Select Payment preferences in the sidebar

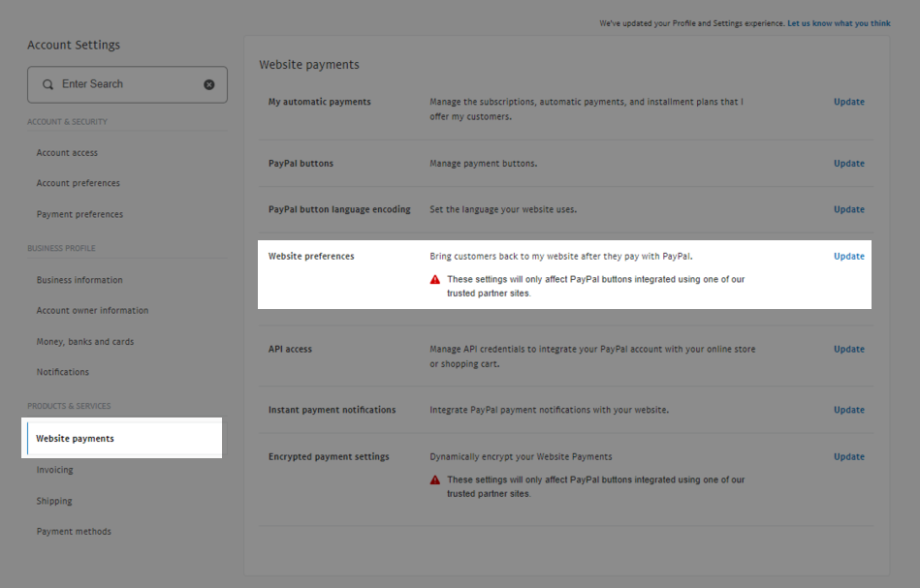pyautogui.click(x=79, y=214)
